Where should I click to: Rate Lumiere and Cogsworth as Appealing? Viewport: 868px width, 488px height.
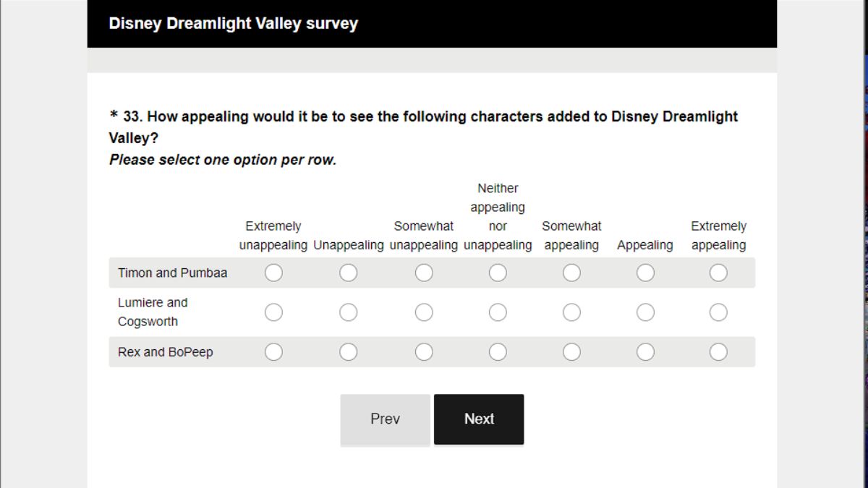tap(645, 312)
